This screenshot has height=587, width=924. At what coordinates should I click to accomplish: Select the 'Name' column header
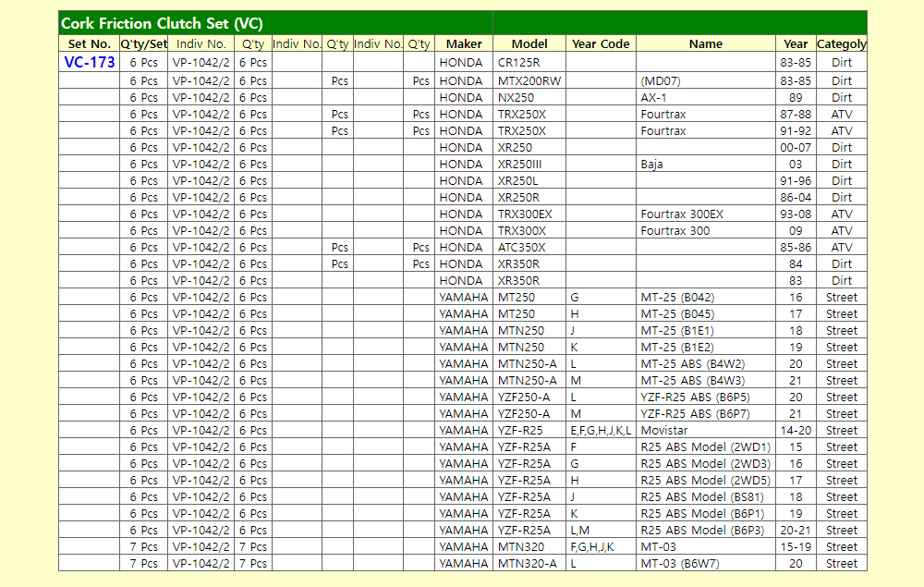[705, 44]
